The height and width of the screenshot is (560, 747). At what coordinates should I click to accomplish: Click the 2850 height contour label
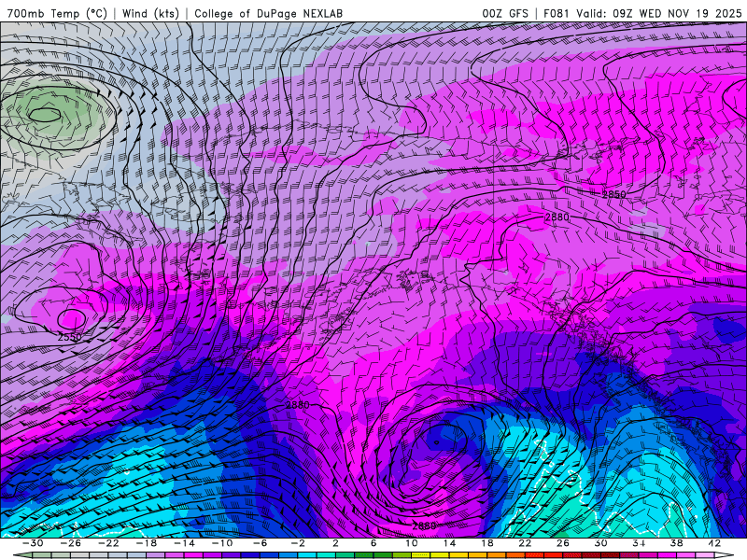(x=614, y=194)
